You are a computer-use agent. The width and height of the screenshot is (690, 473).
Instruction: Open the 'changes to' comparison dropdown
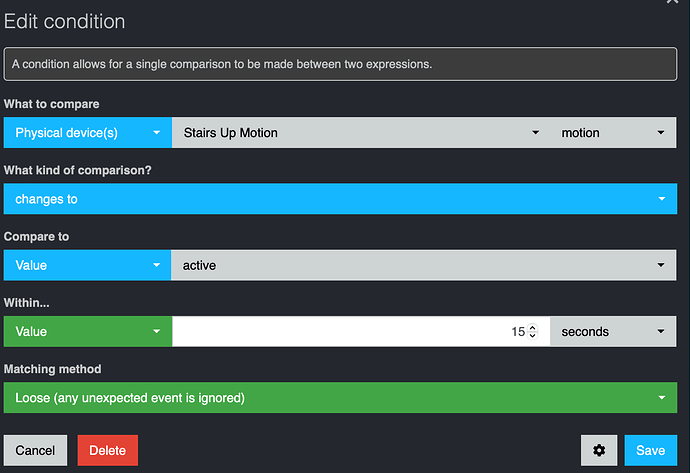(x=340, y=199)
